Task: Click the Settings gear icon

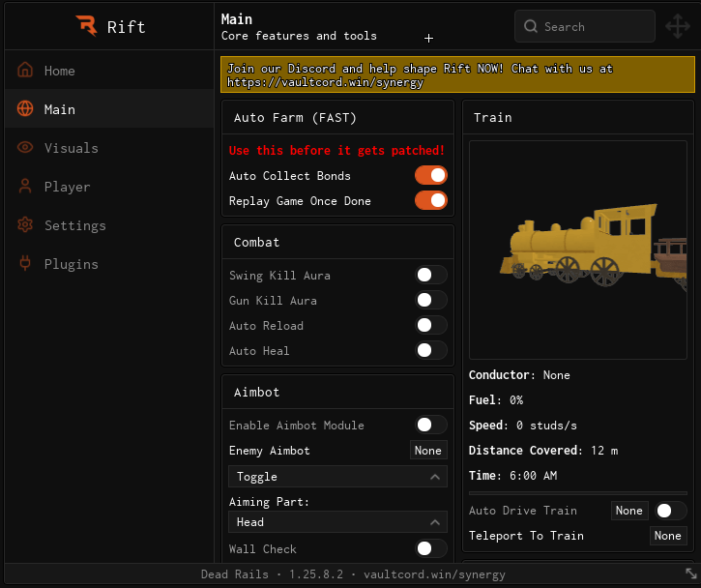Action: pos(25,224)
